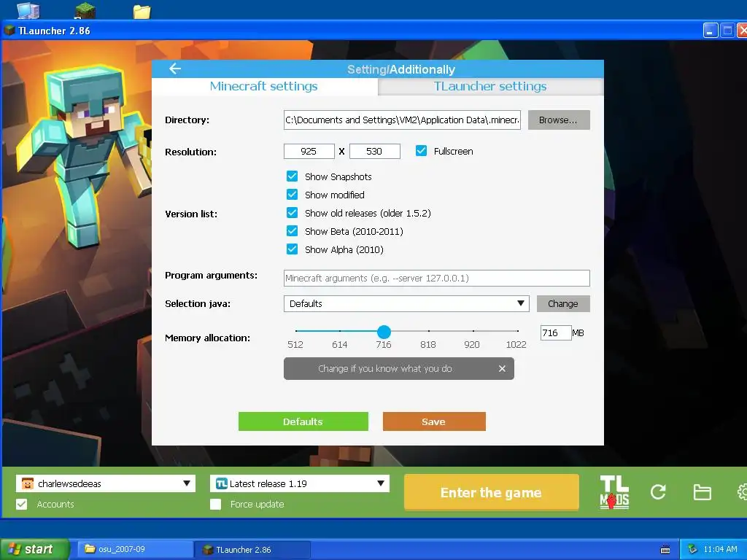Click the My Computer desktop icon

click(28, 10)
